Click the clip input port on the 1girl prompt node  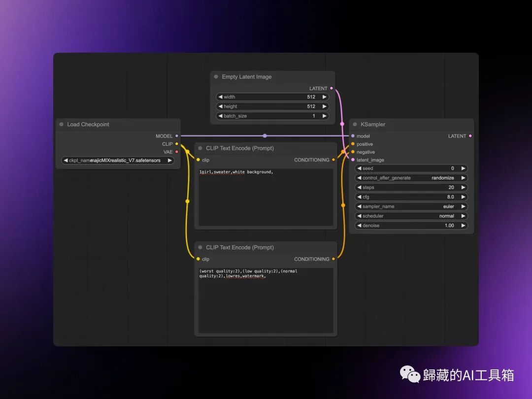[198, 160]
